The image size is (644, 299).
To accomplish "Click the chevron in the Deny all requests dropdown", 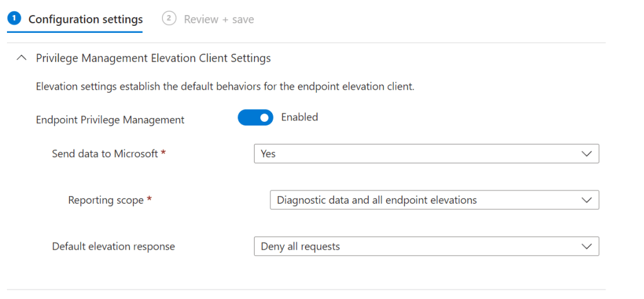I will 586,246.
